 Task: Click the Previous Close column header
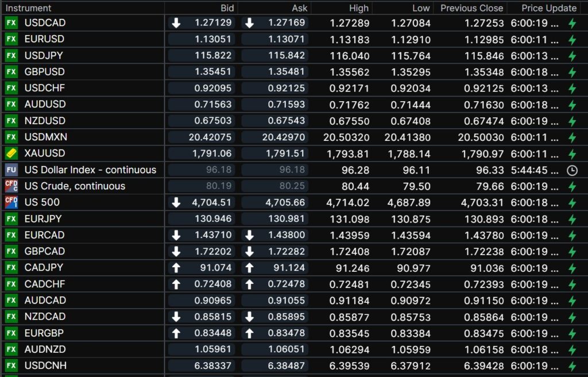click(471, 8)
